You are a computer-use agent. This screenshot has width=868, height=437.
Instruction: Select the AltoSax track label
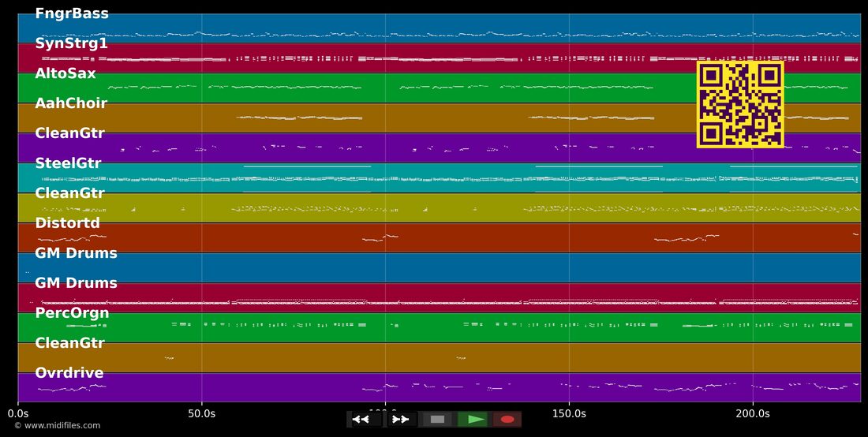click(65, 73)
